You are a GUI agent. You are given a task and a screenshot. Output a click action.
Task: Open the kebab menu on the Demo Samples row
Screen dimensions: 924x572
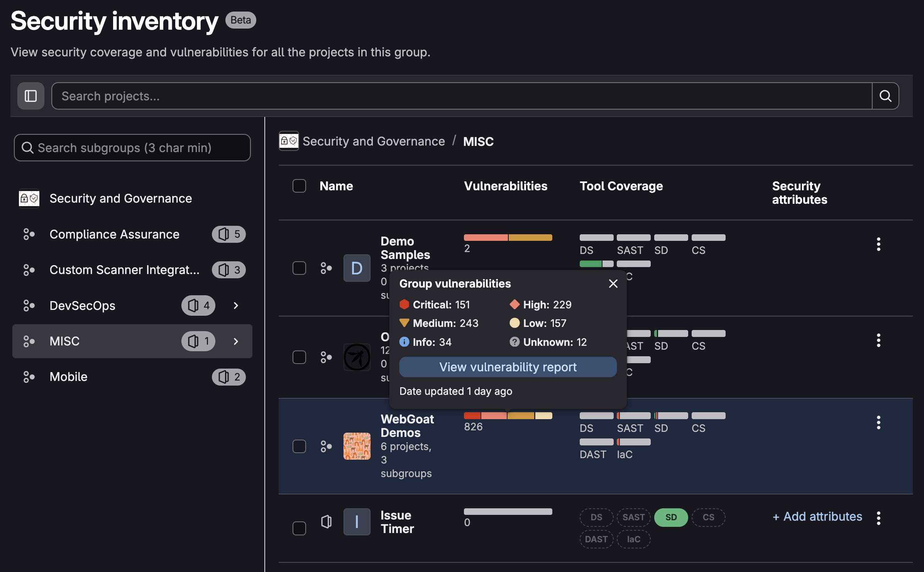pos(878,244)
